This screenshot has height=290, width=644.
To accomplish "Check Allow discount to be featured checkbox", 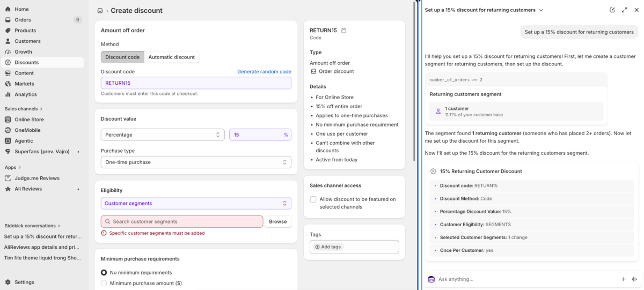I will [313, 199].
